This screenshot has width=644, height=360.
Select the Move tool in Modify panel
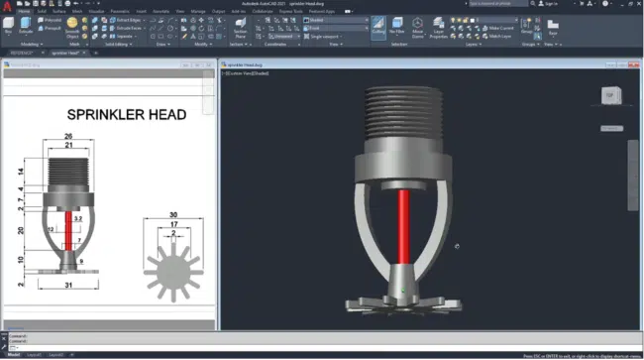pyautogui.click(x=201, y=20)
